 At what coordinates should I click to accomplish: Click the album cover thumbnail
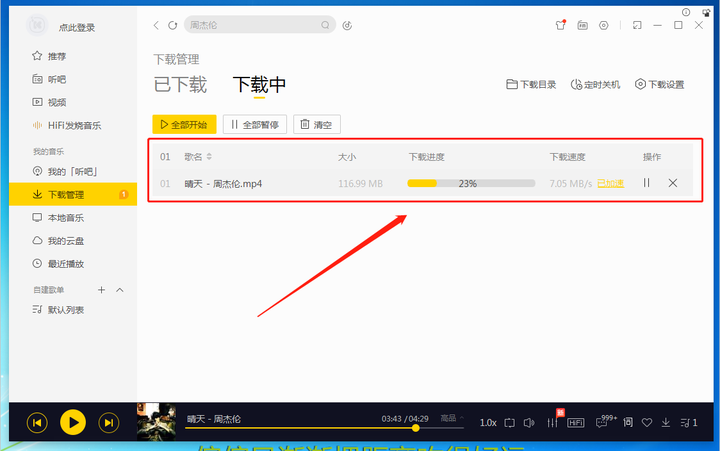coord(156,422)
